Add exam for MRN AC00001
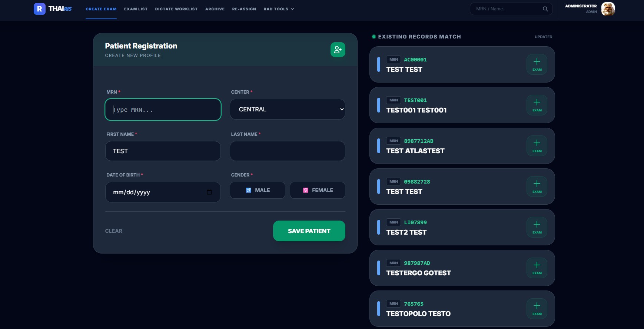The width and height of the screenshot is (644, 329). pos(537,64)
